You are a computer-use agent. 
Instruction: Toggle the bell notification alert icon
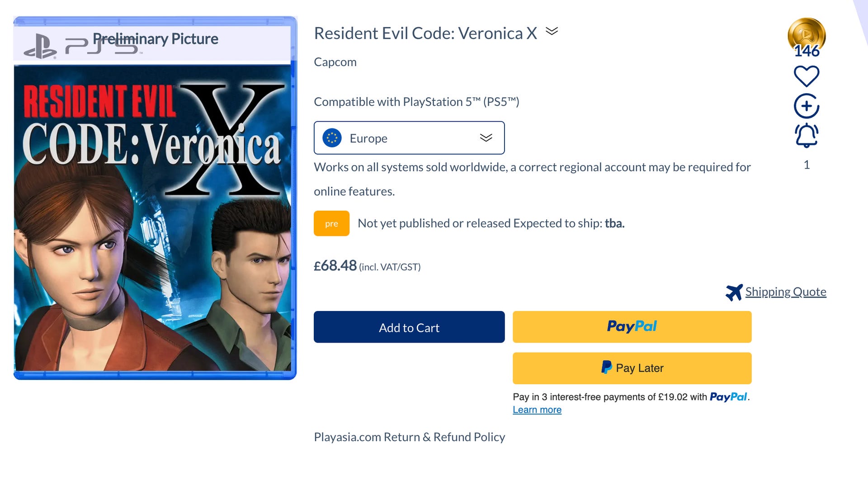[x=807, y=135]
